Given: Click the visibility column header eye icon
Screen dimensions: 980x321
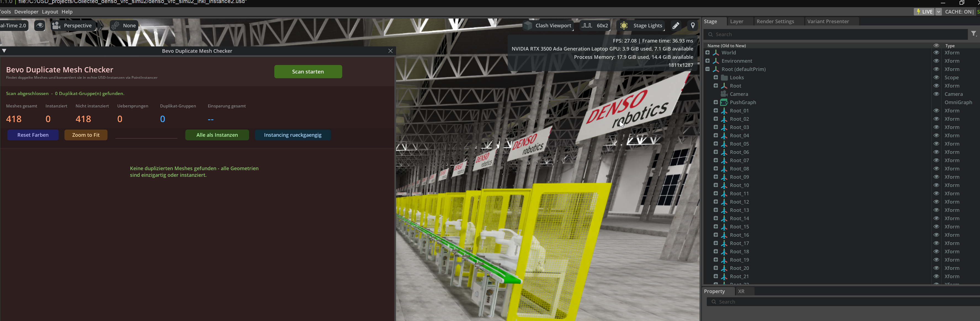Looking at the screenshot, I should click(x=936, y=45).
